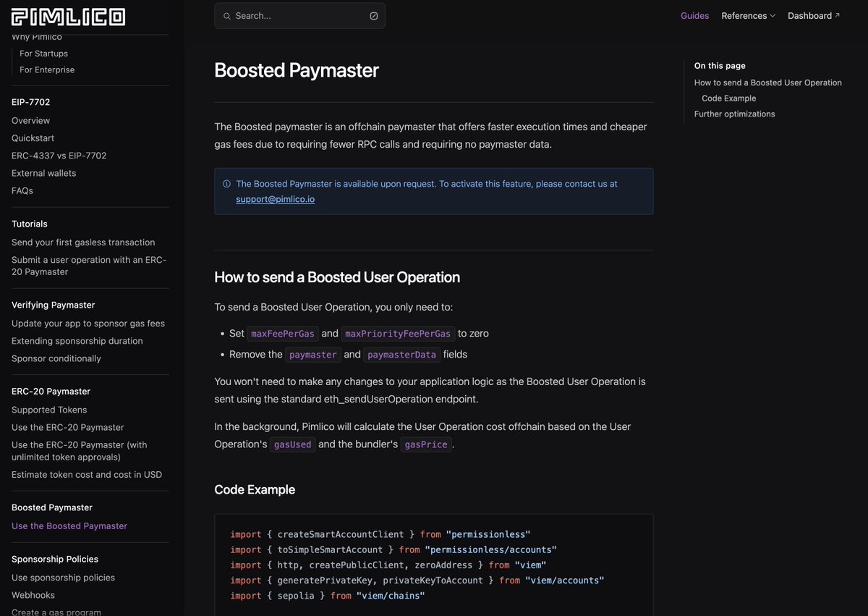This screenshot has width=868, height=616.
Task: Jump to Code Example in page outline
Action: pyautogui.click(x=729, y=98)
